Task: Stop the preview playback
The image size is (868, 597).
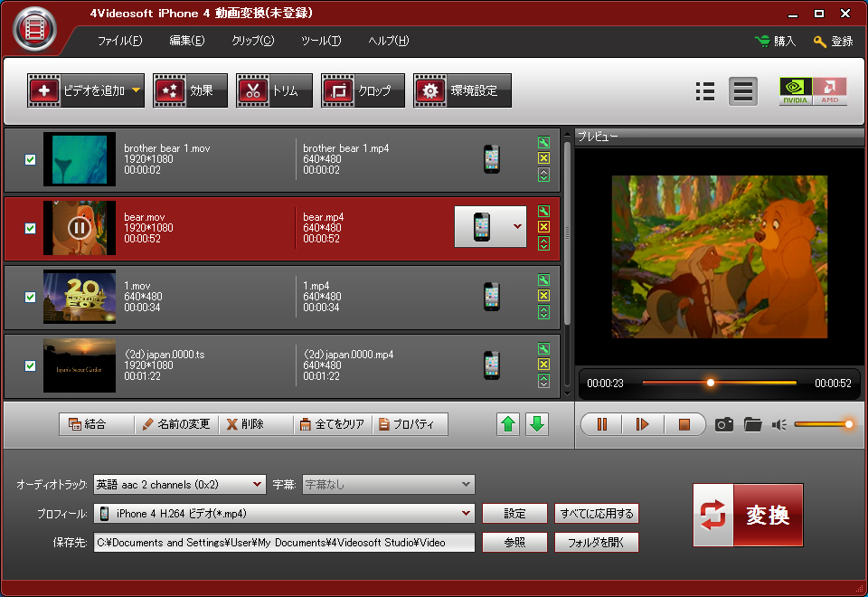Action: coord(684,424)
